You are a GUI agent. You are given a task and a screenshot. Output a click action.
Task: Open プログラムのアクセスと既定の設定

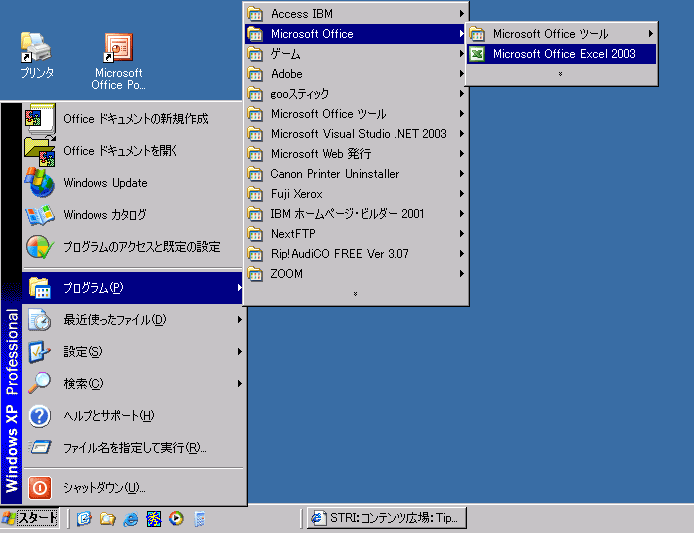tap(132, 247)
